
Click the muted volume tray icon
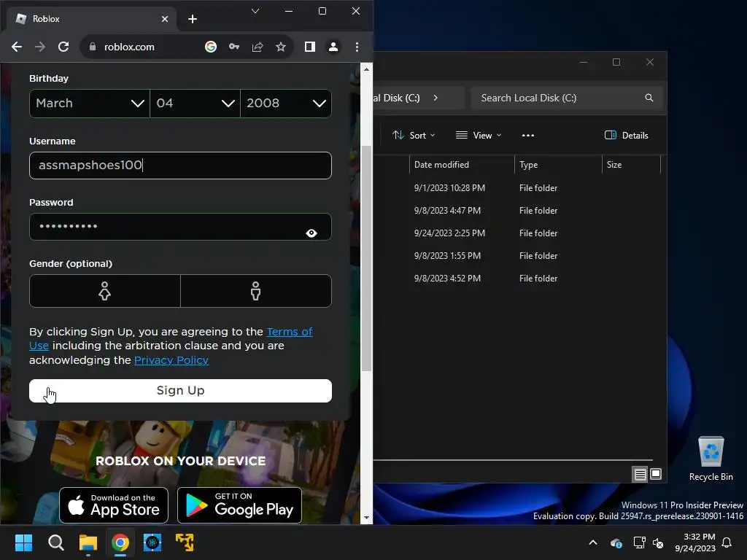coord(658,542)
